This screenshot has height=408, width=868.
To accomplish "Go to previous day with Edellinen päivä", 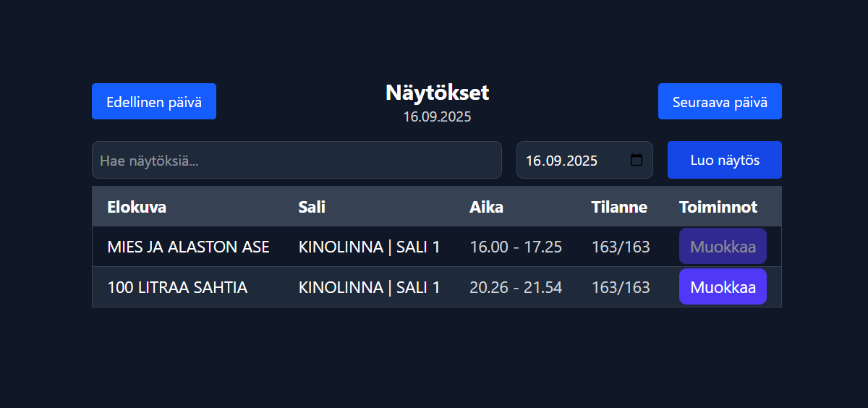I will [x=154, y=101].
